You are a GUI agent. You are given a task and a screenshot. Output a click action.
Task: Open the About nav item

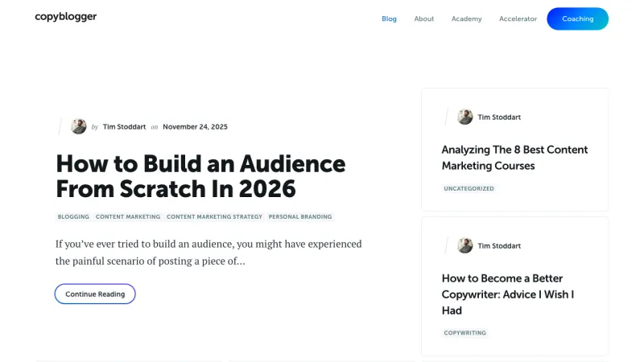tap(424, 19)
